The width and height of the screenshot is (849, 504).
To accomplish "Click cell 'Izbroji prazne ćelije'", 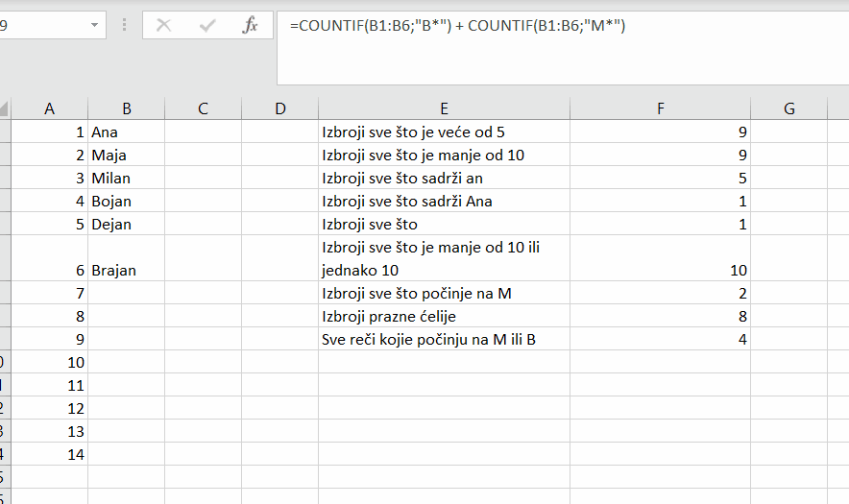I will (x=444, y=316).
